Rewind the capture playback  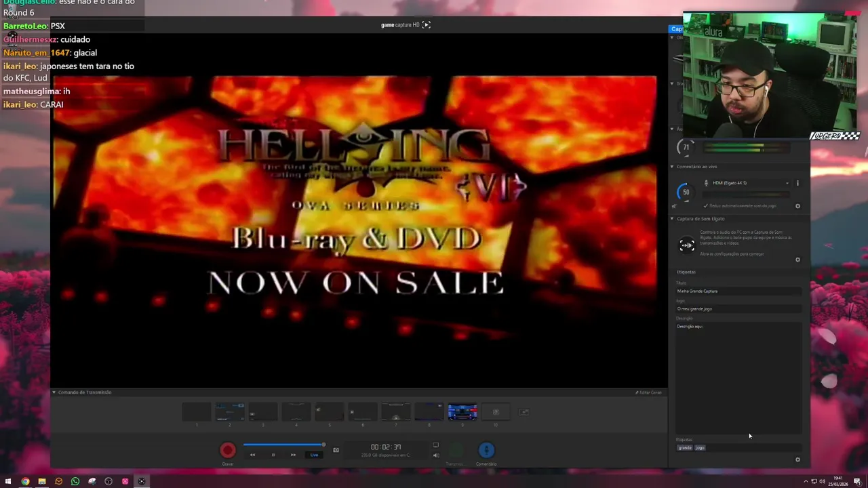tap(252, 455)
